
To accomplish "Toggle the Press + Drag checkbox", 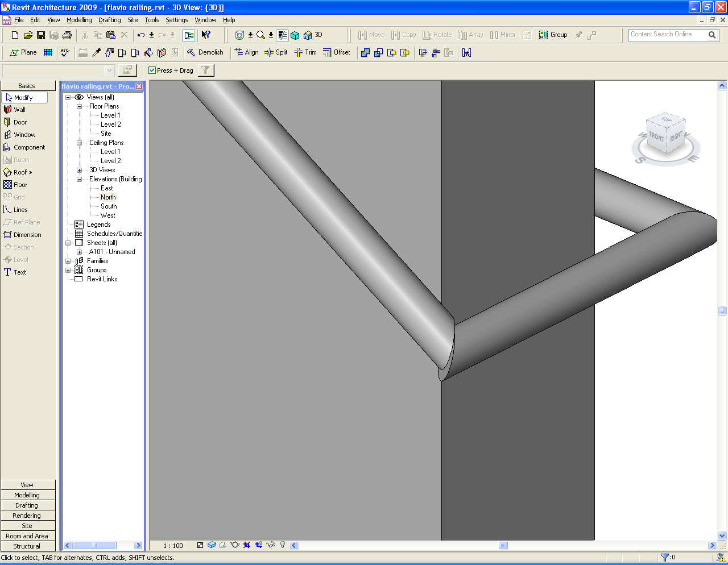I will 152,70.
